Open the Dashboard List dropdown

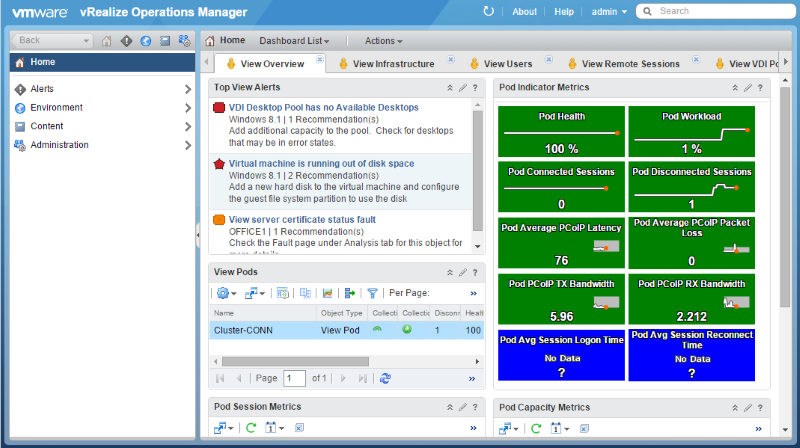click(294, 41)
